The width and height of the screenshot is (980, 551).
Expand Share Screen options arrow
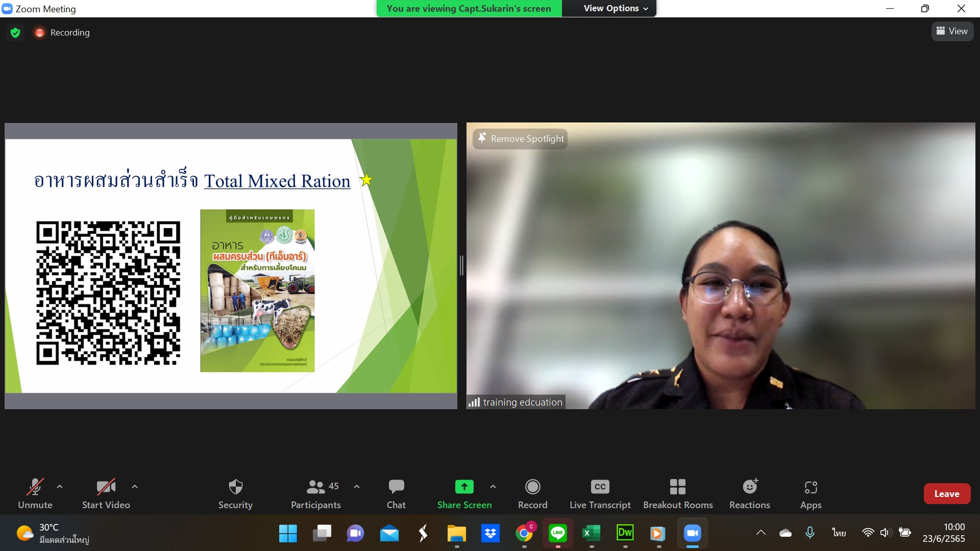pos(493,487)
